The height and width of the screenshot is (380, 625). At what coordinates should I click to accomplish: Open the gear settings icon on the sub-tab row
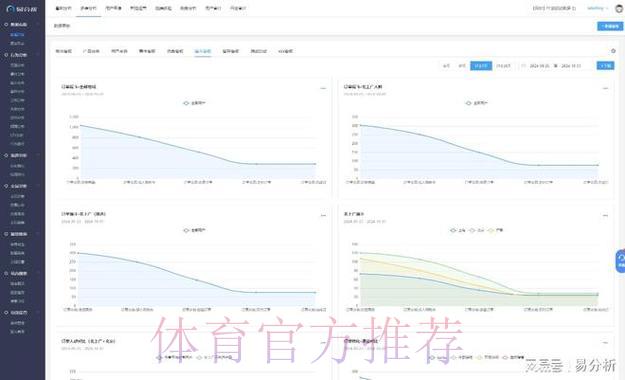(x=613, y=51)
